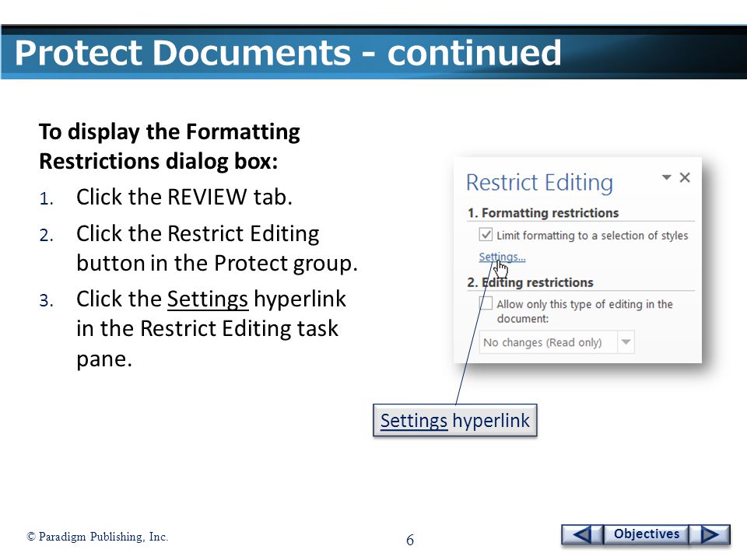Click the Settings hyperlink callout label
This screenshot has height=560, width=747.
[455, 420]
